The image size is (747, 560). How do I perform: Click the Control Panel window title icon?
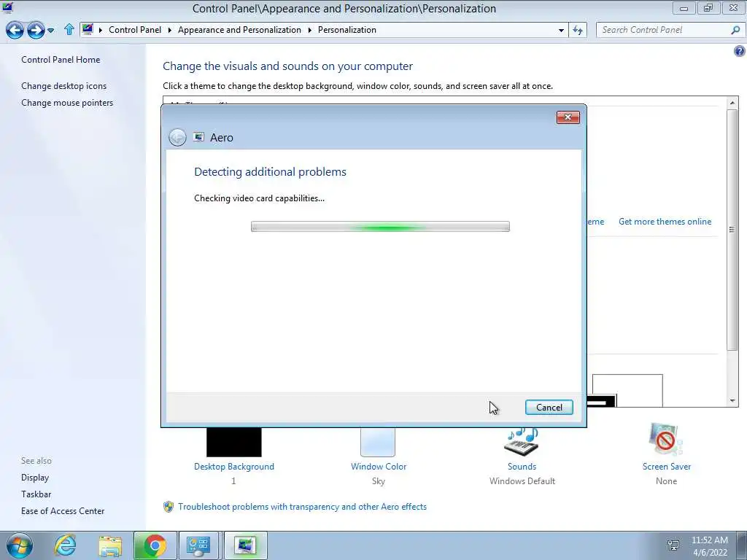(x=7, y=7)
